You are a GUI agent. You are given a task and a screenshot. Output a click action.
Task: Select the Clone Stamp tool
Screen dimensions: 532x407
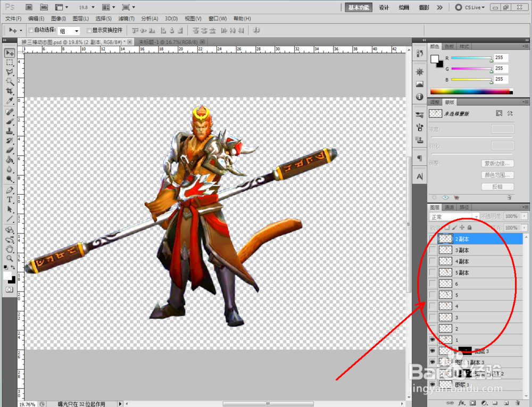click(10, 131)
